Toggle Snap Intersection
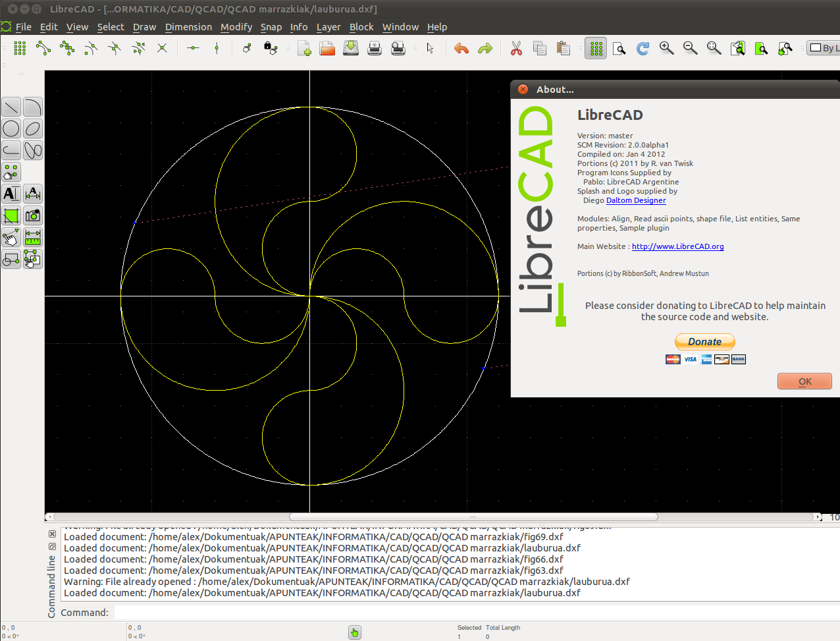The width and height of the screenshot is (840, 641). (162, 48)
